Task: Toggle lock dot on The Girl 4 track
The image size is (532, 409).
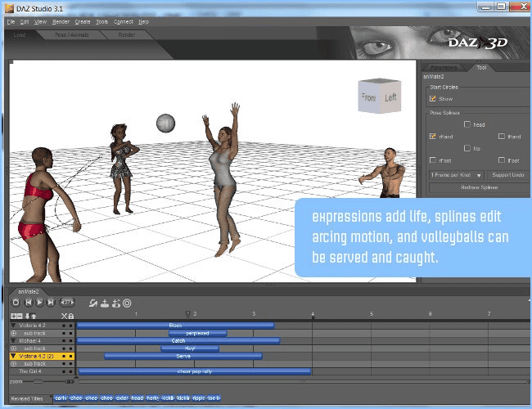Action: click(71, 371)
